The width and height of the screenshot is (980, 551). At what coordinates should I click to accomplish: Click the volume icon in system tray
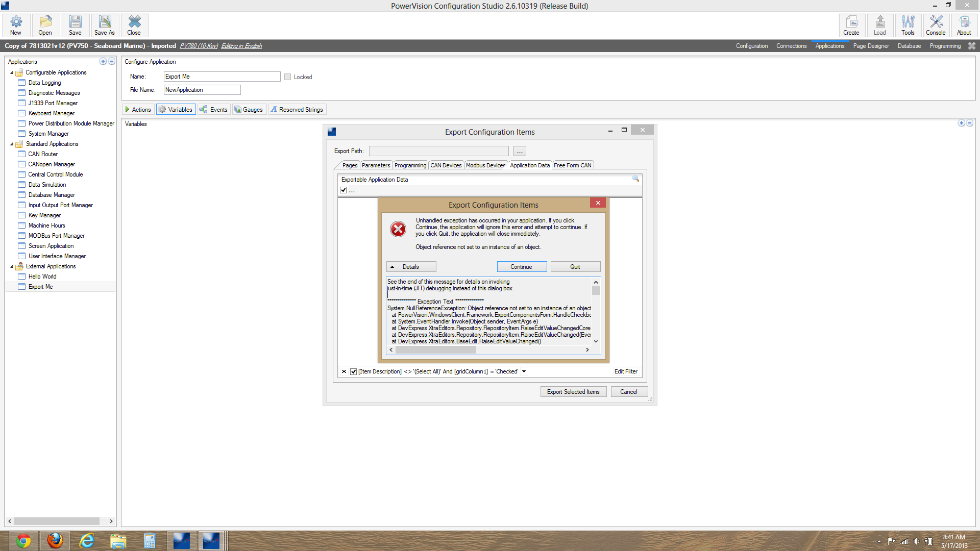(x=916, y=541)
